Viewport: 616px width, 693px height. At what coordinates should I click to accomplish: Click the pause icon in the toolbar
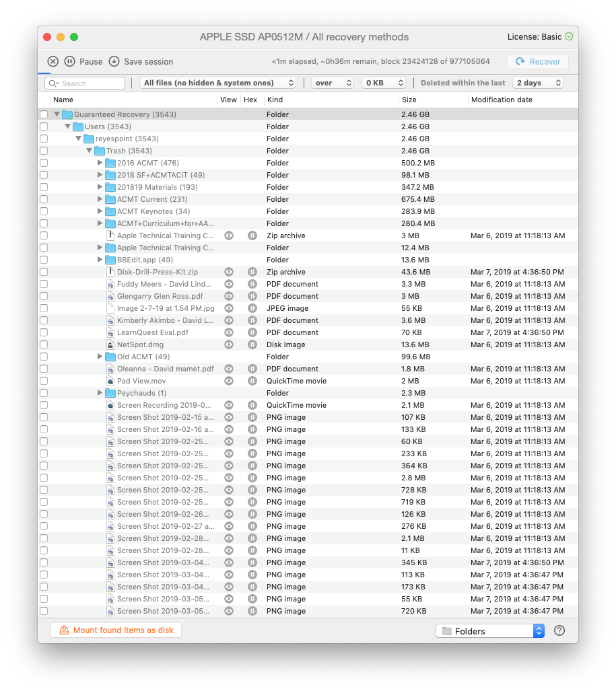click(70, 61)
